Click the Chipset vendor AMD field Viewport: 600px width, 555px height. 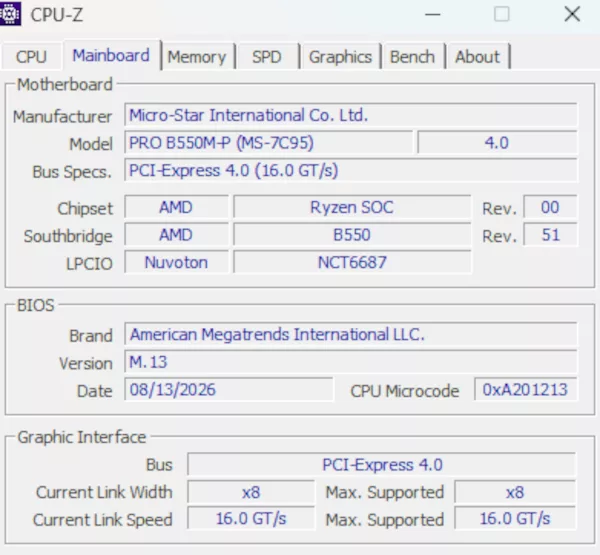coord(176,207)
